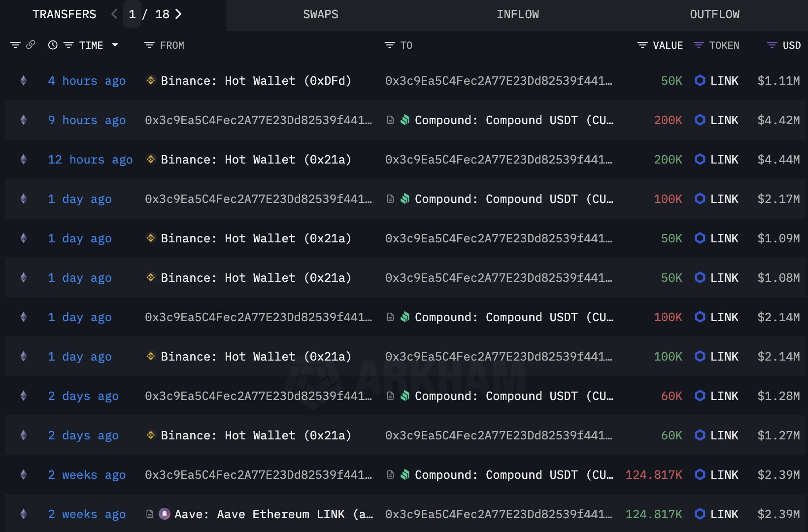
Task: Click Binance logo on the $1.11M row
Action: (x=151, y=80)
